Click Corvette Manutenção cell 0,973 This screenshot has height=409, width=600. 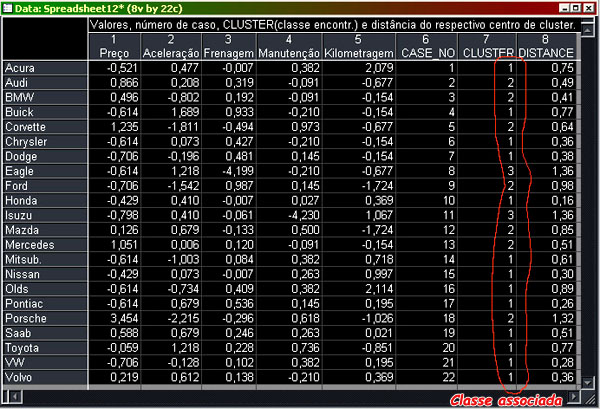click(289, 127)
